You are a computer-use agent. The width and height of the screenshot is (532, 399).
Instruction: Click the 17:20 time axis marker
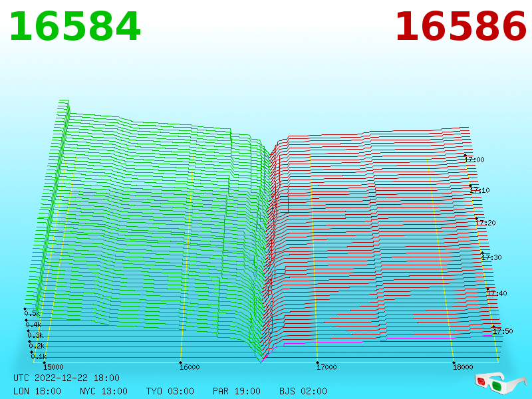click(486, 223)
